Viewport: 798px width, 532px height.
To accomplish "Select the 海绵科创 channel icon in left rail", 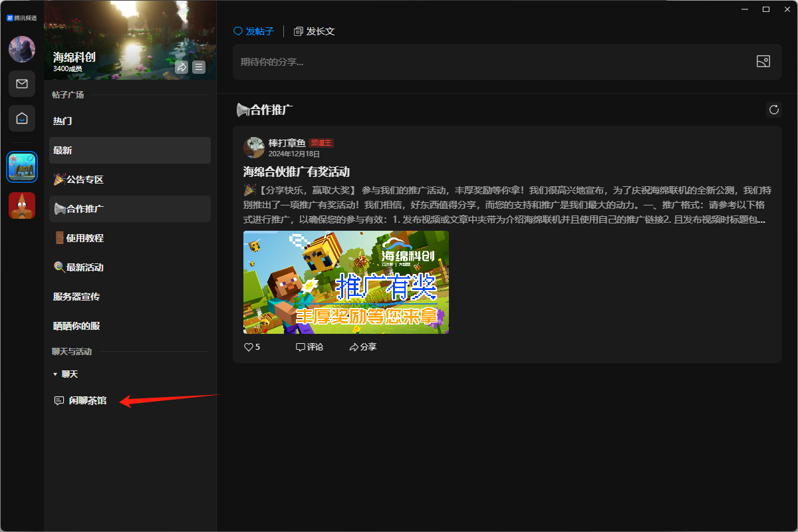I will [22, 167].
